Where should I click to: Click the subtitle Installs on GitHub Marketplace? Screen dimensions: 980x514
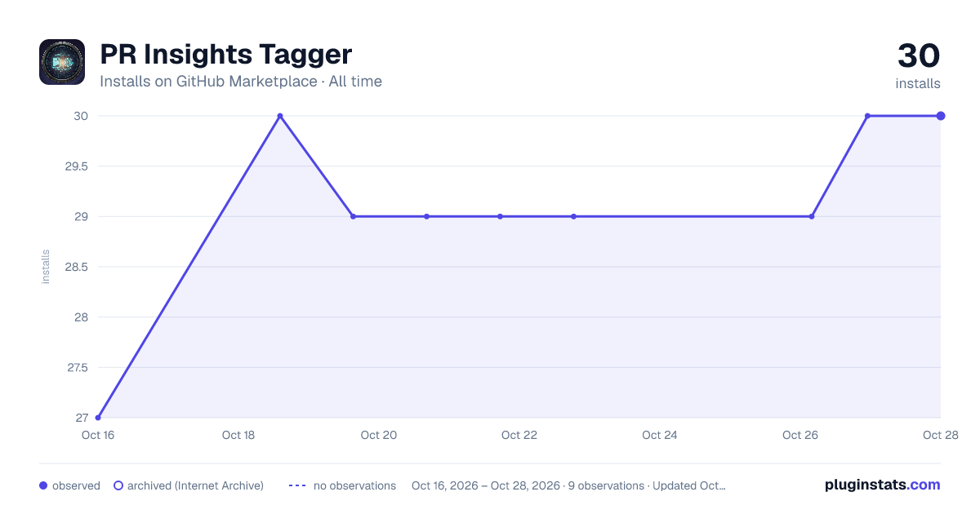[208, 82]
